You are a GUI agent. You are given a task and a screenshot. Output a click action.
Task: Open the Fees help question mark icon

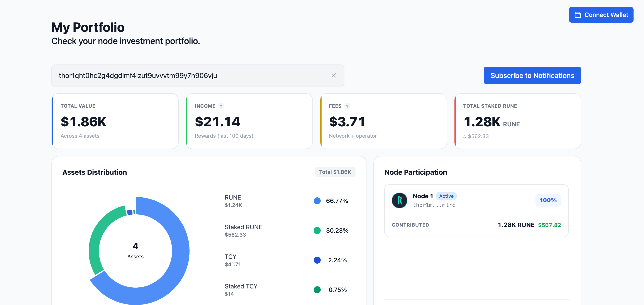(347, 106)
